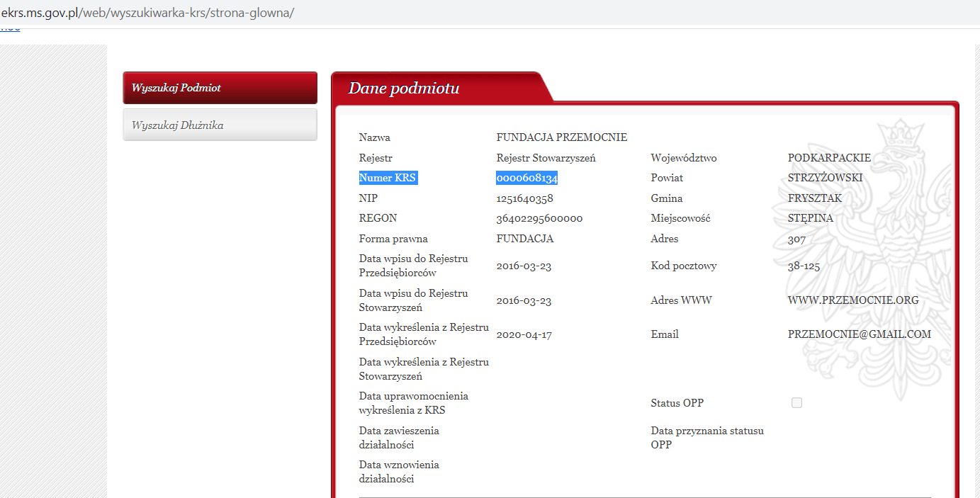Click the browser address bar URL
Viewport: 980px width, 498px height.
tap(147, 13)
